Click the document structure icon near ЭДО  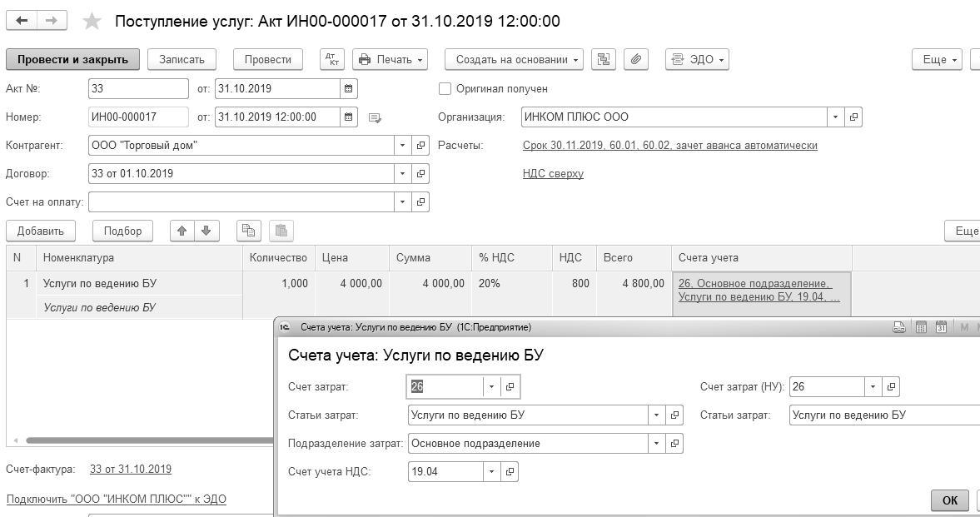604,60
